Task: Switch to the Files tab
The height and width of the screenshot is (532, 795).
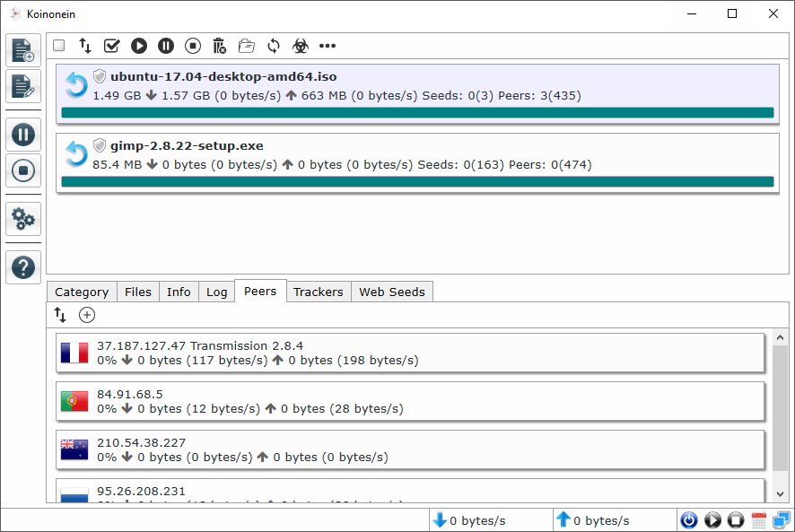Action: [x=138, y=292]
